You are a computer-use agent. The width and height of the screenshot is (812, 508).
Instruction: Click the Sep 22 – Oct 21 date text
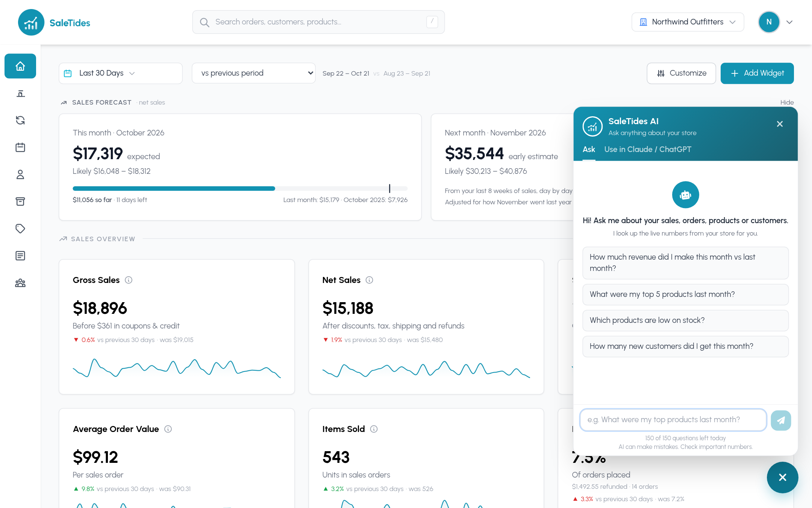(346, 73)
